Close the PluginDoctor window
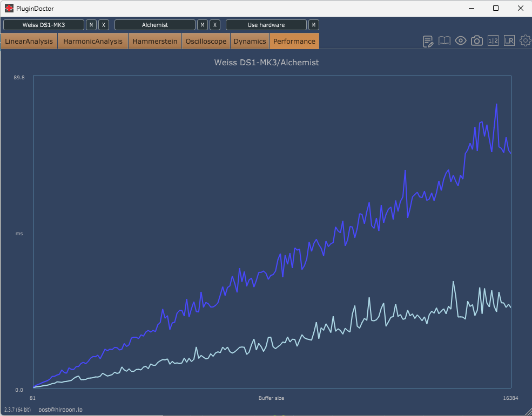Image resolution: width=532 pixels, height=416 pixels. pos(521,8)
